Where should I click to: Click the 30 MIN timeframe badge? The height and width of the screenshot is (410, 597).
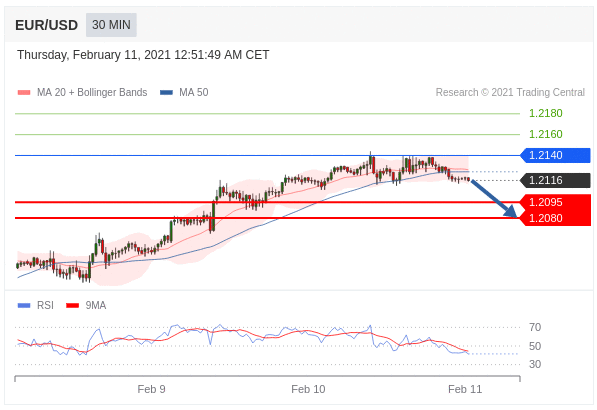coord(111,25)
